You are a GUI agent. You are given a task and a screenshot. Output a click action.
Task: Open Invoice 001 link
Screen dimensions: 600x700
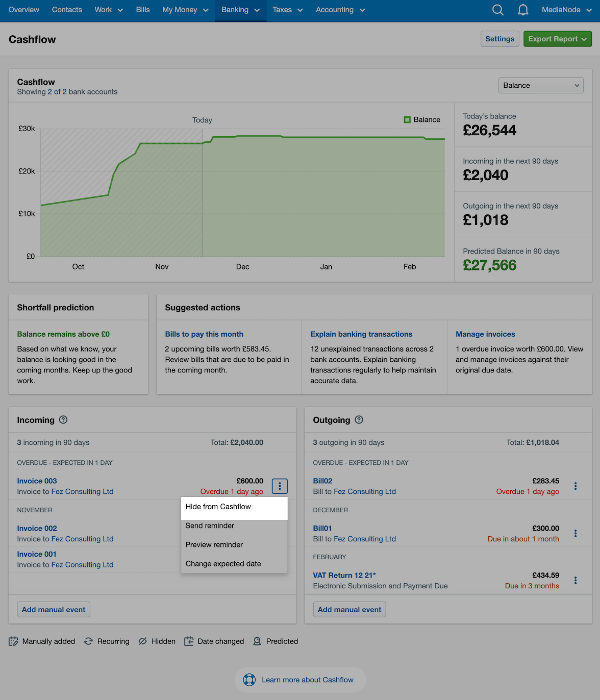coord(37,554)
